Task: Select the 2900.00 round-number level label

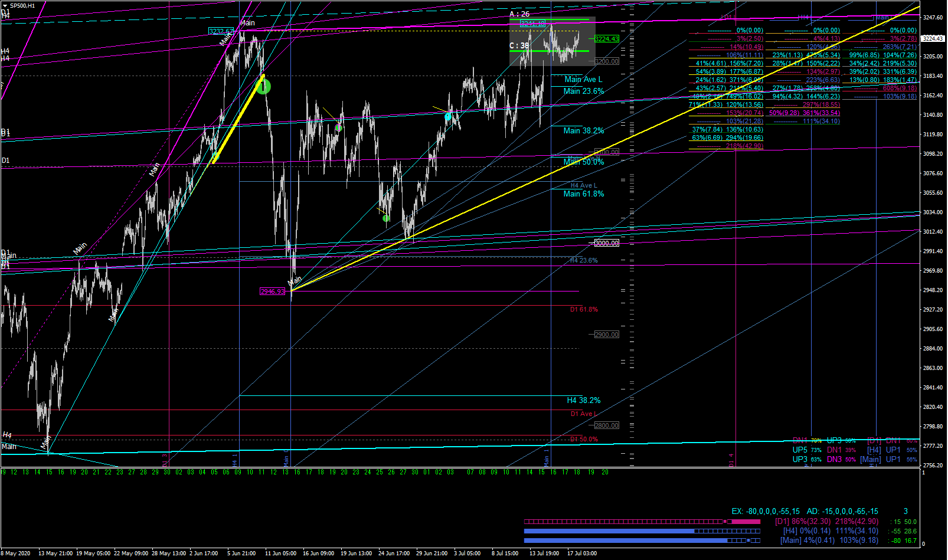Action: pyautogui.click(x=607, y=335)
